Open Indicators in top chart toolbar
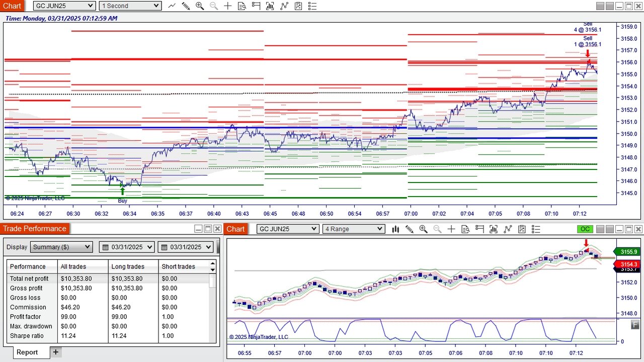This screenshot has width=644, height=362. (284, 6)
